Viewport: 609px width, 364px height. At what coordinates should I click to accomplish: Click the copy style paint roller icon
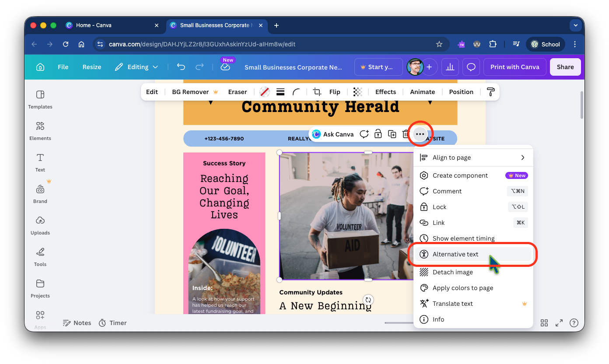(x=490, y=92)
